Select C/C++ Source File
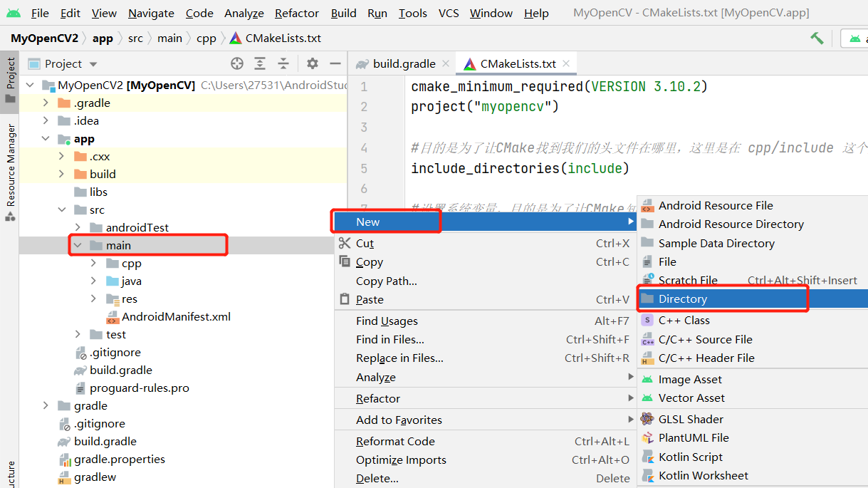 [x=753, y=339]
